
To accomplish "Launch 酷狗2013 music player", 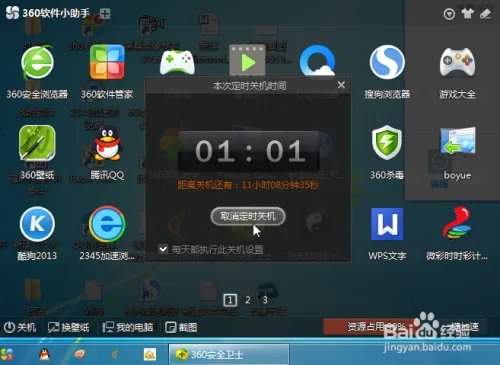I will tap(37, 224).
